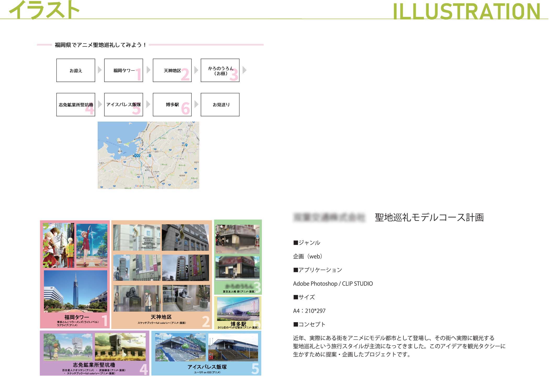Click the northeastern-most pin on the map
Image resolution: width=550 pixels, height=392 pixels.
pyautogui.click(x=186, y=145)
